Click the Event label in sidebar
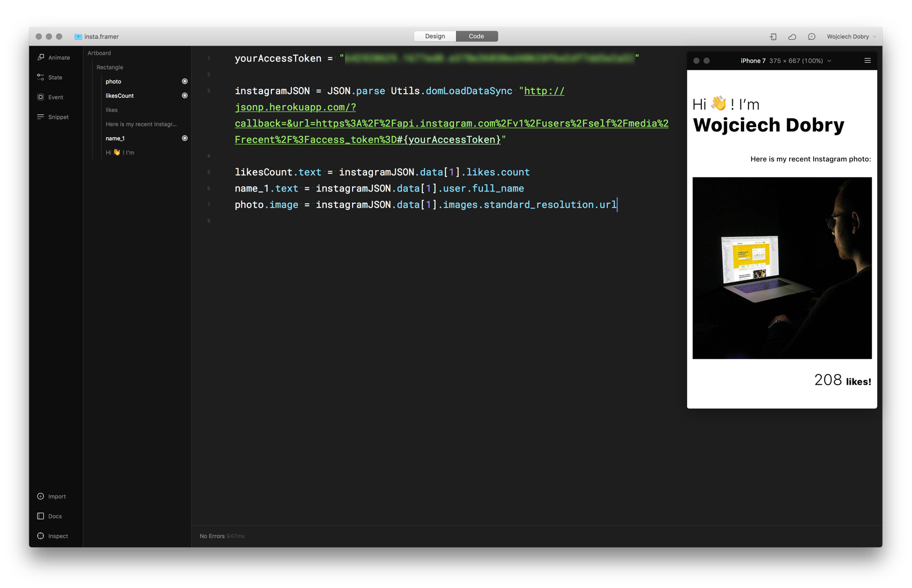Screen dimensions: 912x588 click(x=56, y=97)
